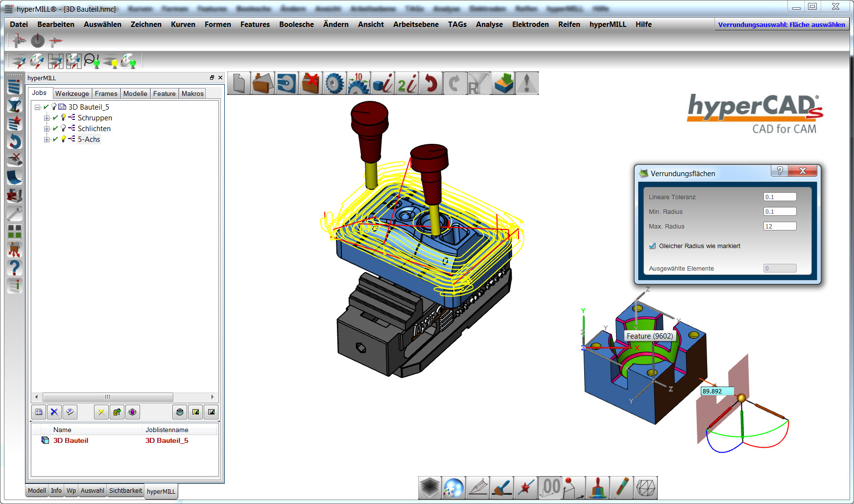Undo with the red curved arrow
854x504 pixels.
(x=431, y=83)
